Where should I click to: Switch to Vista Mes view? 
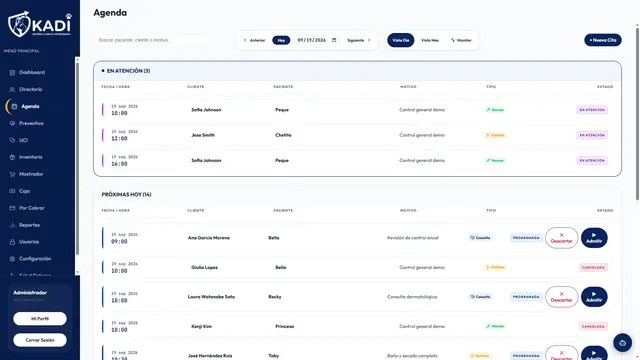[x=430, y=40]
